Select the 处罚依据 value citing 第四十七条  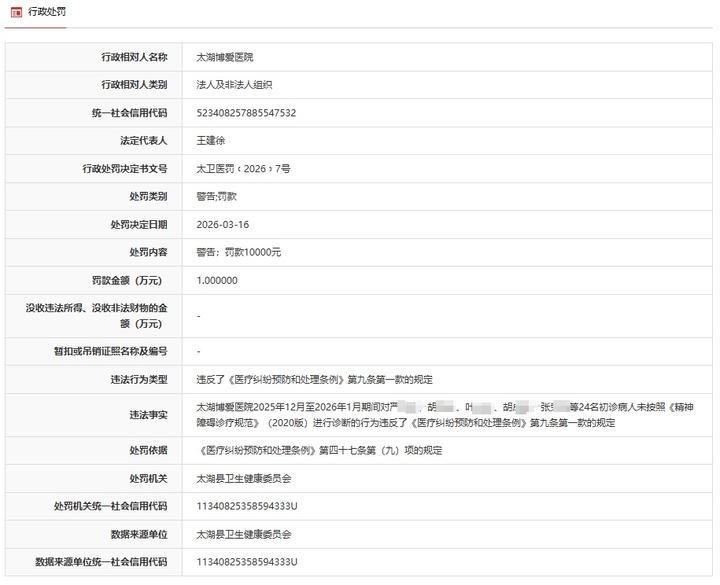[319, 451]
